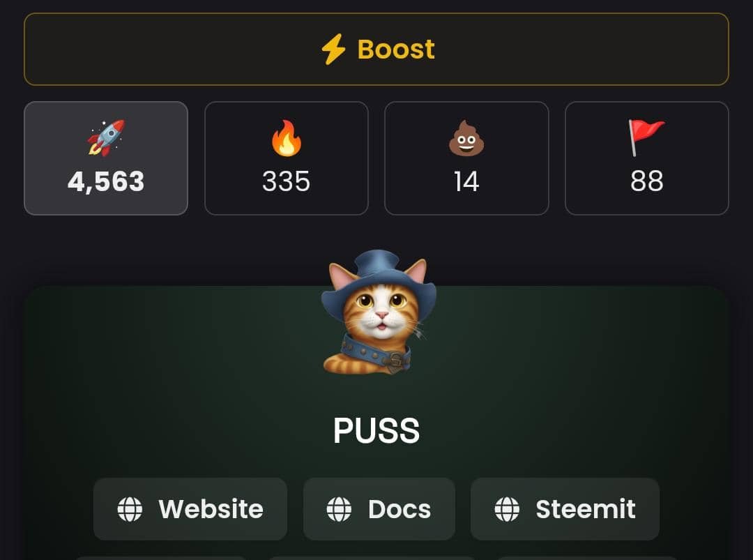Image resolution: width=753 pixels, height=560 pixels.
Task: Visit the Steemit link
Action: point(565,509)
